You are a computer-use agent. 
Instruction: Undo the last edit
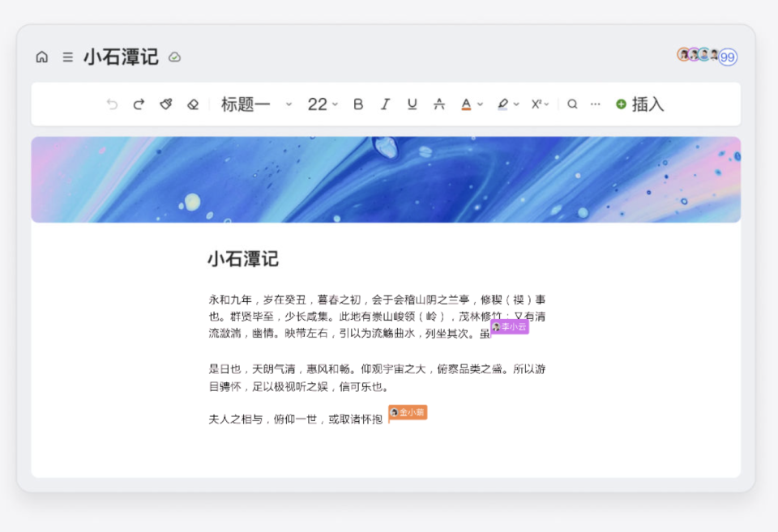pos(113,104)
